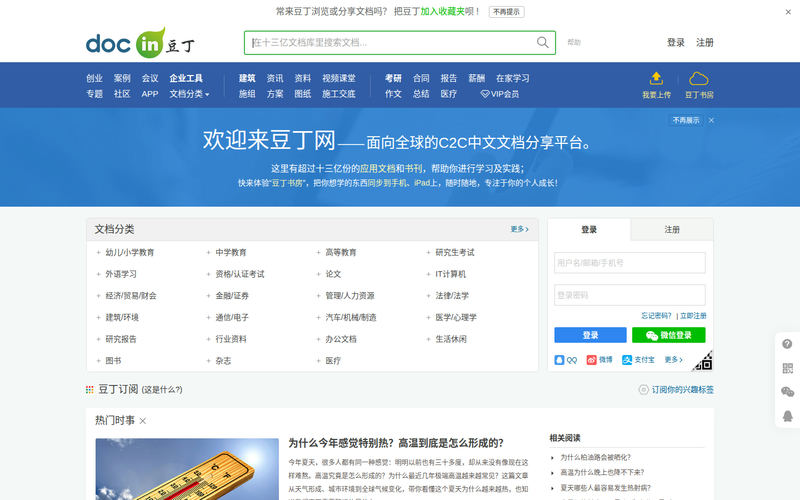This screenshot has width=800, height=500.
Task: Click the 帮助 link beside search
Action: pyautogui.click(x=574, y=42)
